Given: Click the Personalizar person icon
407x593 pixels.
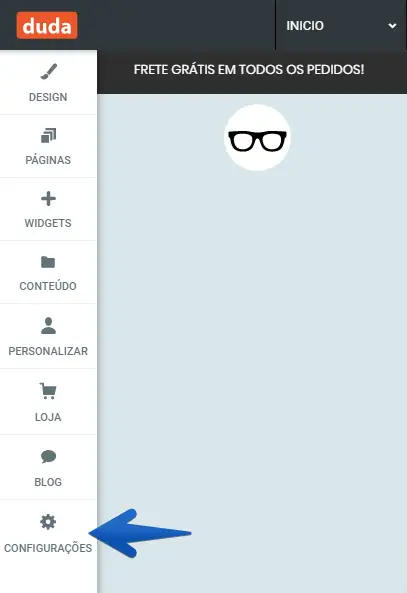Looking at the screenshot, I should 48,326.
